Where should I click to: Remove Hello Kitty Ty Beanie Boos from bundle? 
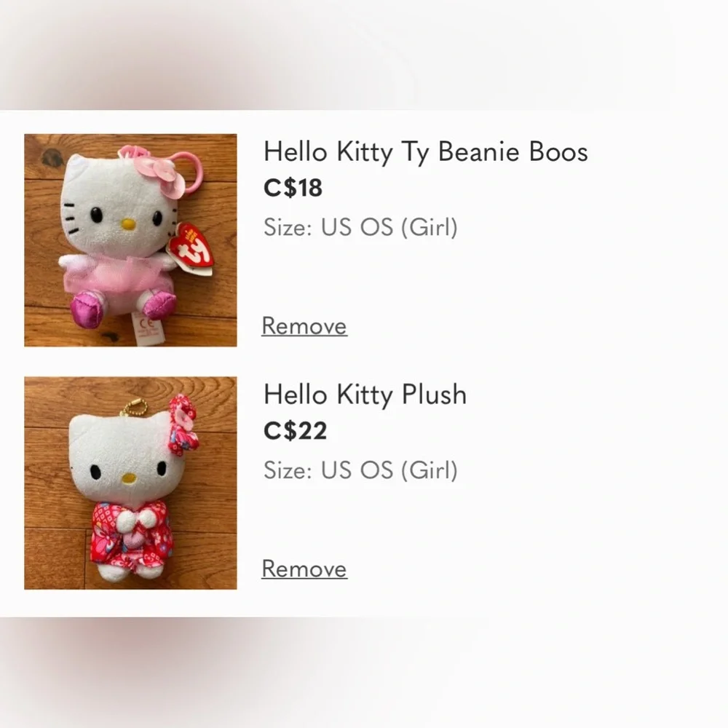pyautogui.click(x=304, y=325)
